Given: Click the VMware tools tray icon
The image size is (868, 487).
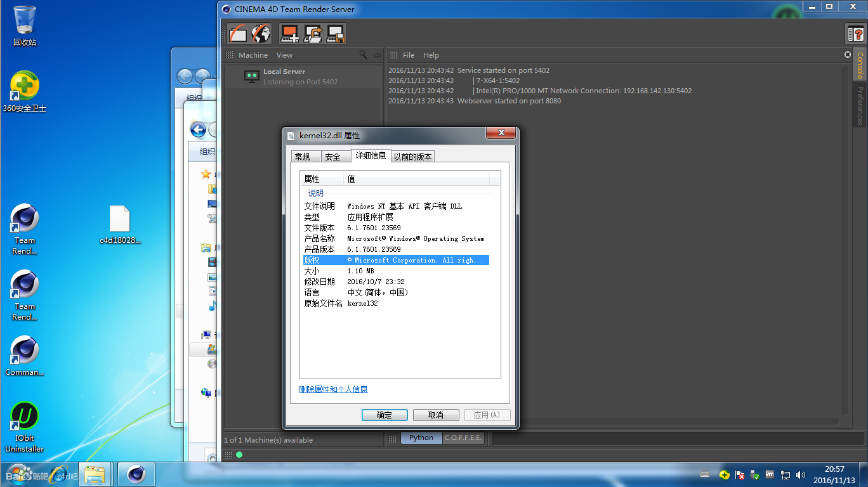Looking at the screenshot, I should (x=770, y=474).
